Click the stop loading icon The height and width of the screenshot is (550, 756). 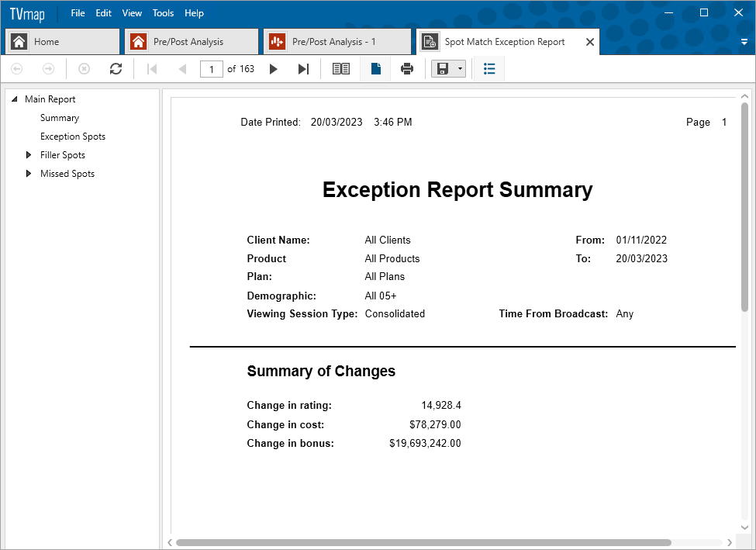pos(84,69)
